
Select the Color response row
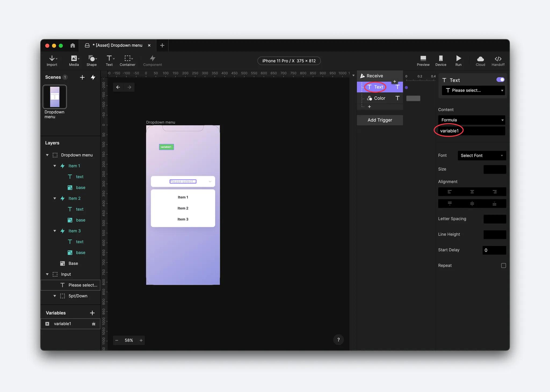380,98
